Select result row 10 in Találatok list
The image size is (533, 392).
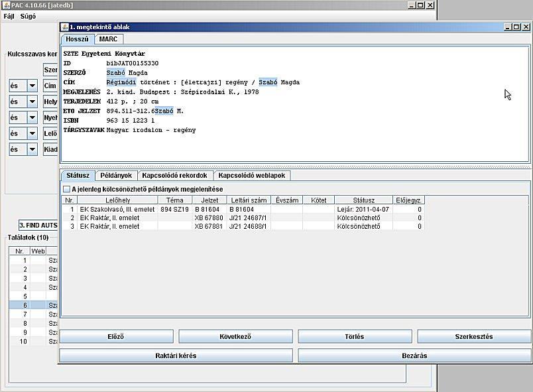point(33,342)
